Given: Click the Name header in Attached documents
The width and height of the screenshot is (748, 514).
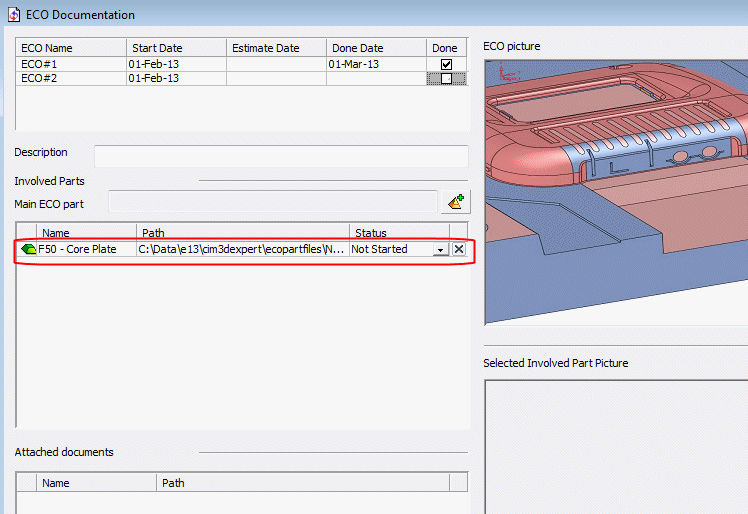Looking at the screenshot, I should (96, 483).
